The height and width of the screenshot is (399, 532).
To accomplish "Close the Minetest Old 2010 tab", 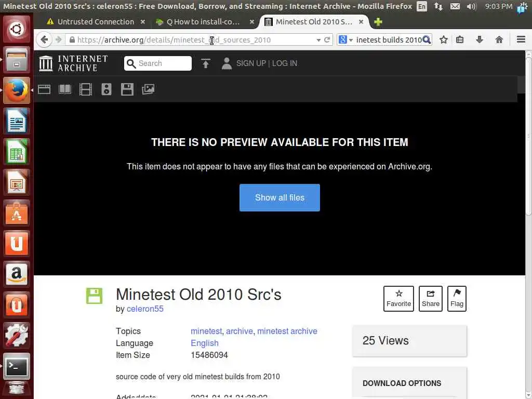I will (x=361, y=22).
